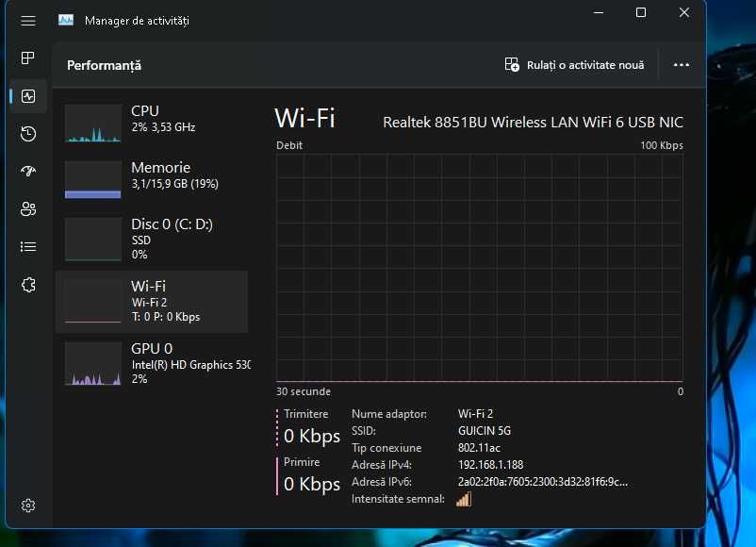
Task: Click Rulați o activitate nouă button
Action: tap(574, 65)
